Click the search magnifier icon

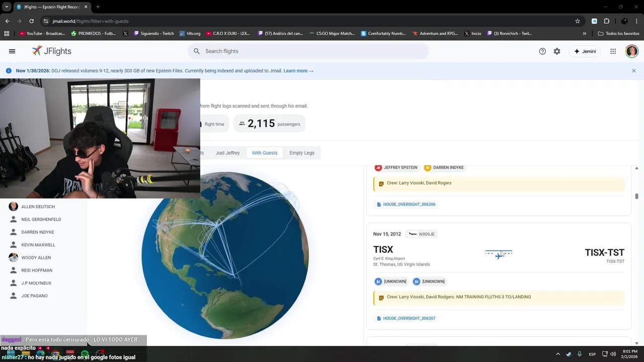click(x=197, y=51)
